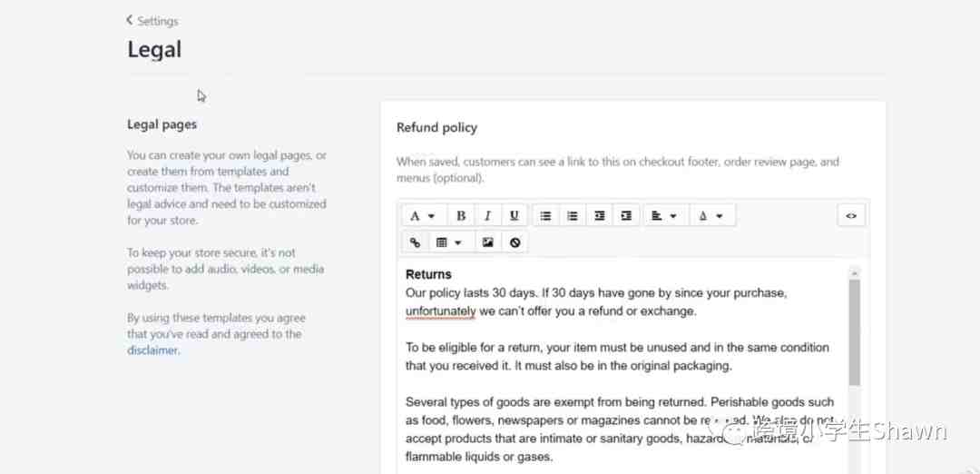The image size is (980, 474).
Task: Insert an image into the refund policy
Action: 488,242
